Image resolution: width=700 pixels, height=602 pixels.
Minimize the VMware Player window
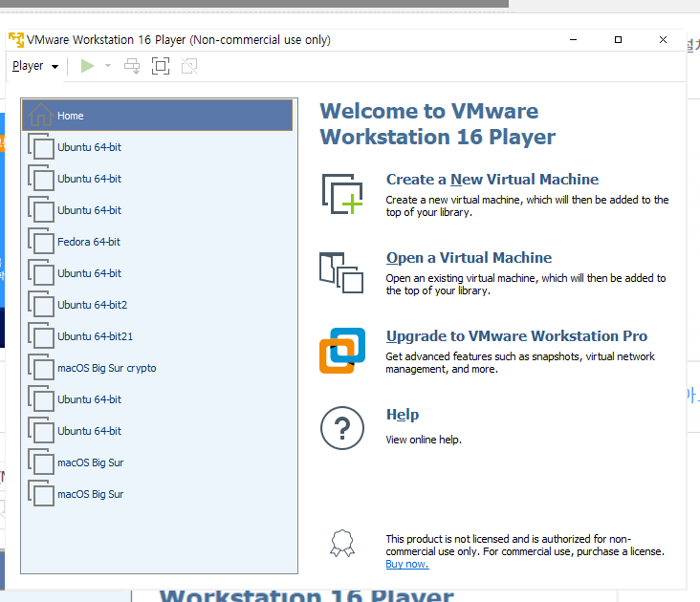(x=573, y=40)
